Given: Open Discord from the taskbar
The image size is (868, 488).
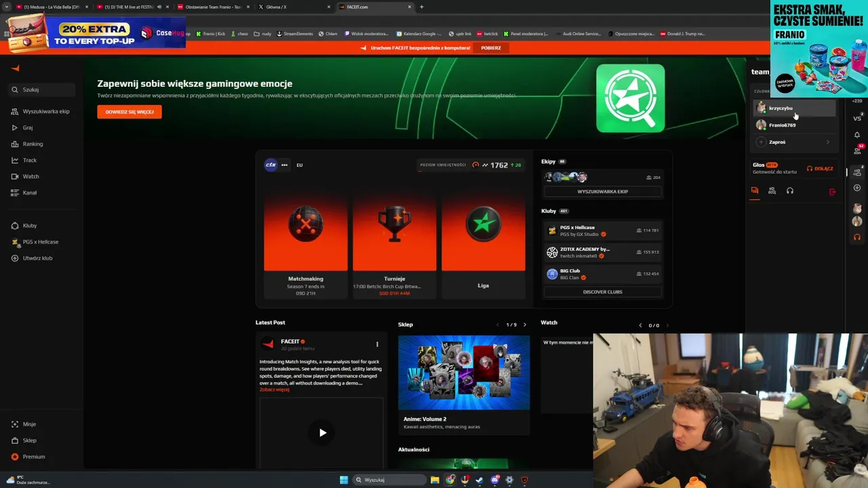Looking at the screenshot, I should (x=494, y=480).
